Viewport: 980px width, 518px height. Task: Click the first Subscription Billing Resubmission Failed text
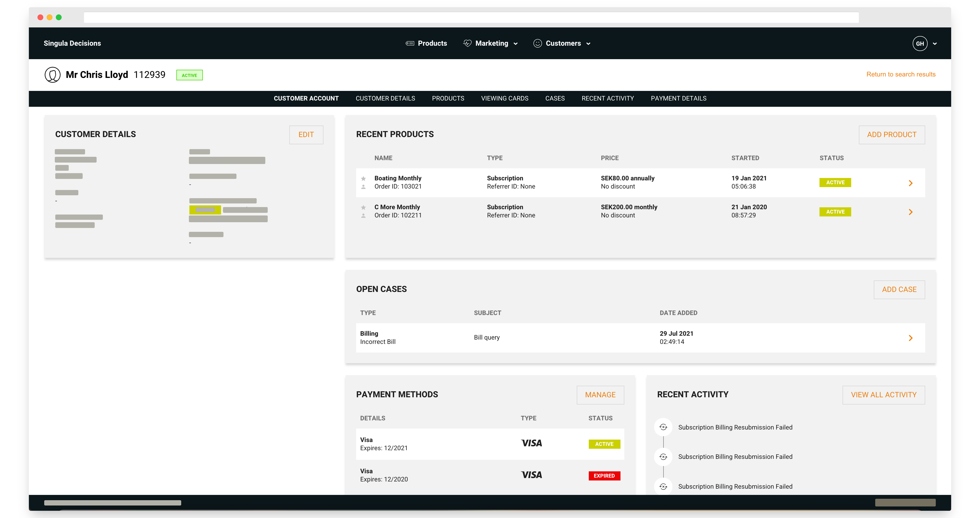pyautogui.click(x=735, y=427)
